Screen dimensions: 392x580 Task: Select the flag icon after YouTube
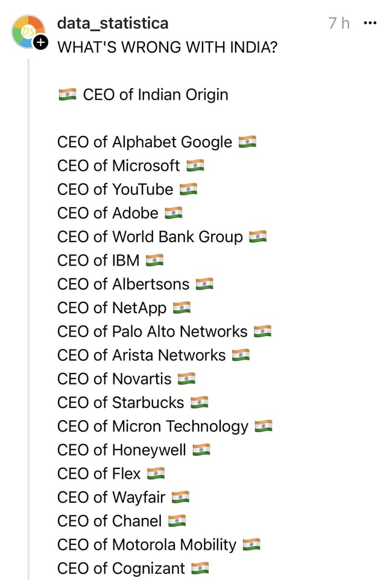coord(188,190)
